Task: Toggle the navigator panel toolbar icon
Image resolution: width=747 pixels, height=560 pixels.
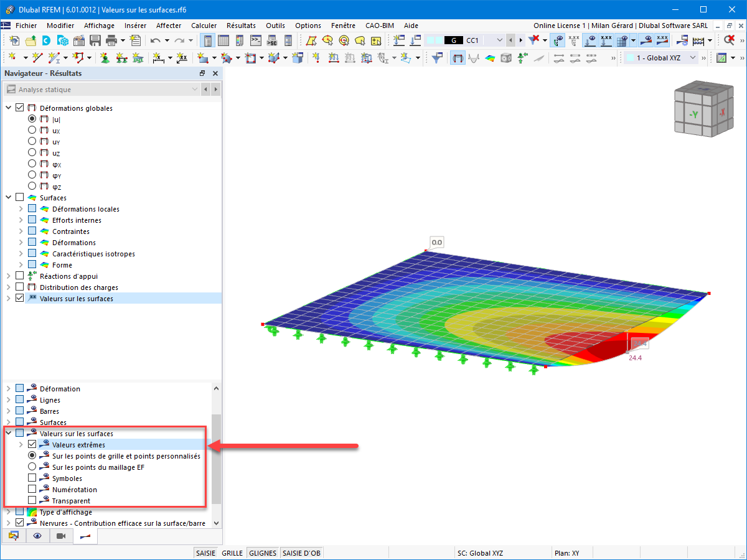Action: (207, 40)
